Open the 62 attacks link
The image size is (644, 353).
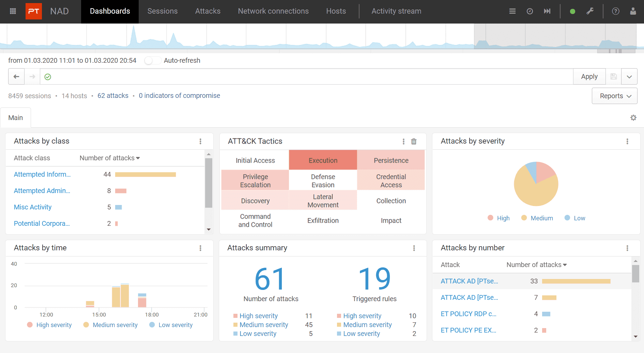[x=113, y=96]
